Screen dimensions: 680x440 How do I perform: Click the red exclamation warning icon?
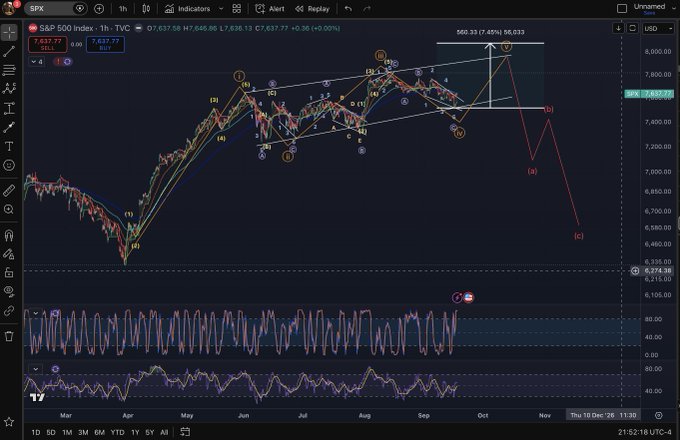pos(58,62)
